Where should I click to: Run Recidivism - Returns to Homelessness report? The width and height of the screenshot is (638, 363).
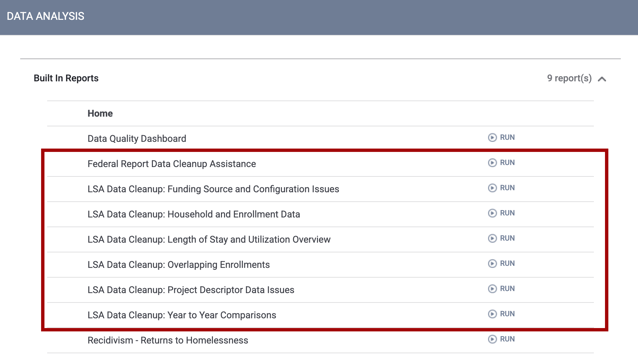pos(501,339)
